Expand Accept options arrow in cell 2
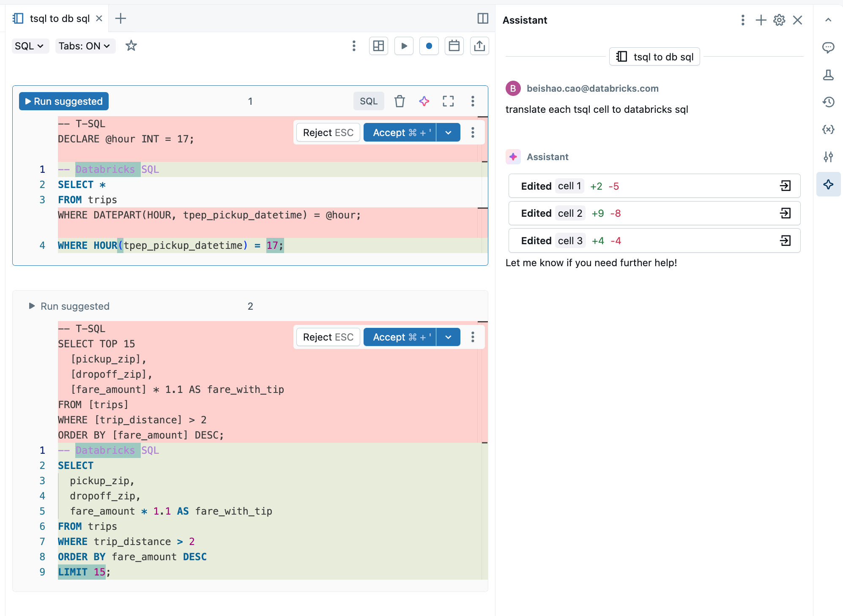843x616 pixels. click(448, 337)
